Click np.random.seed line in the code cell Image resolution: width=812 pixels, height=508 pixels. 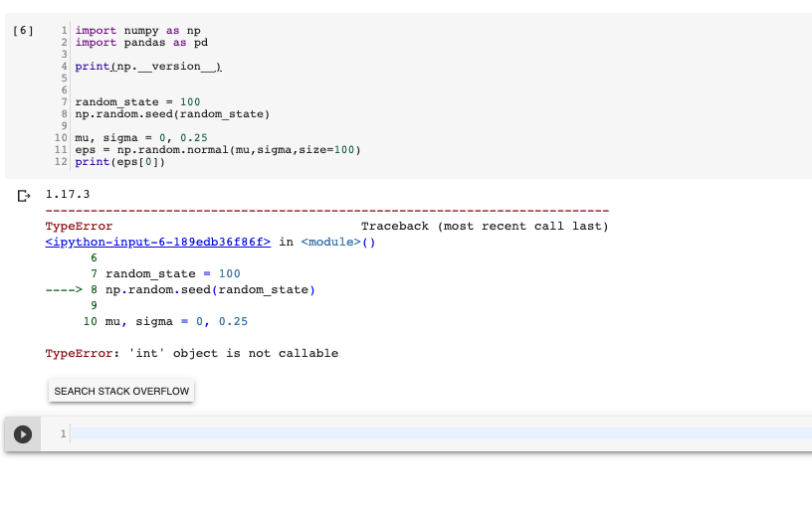coord(172,114)
